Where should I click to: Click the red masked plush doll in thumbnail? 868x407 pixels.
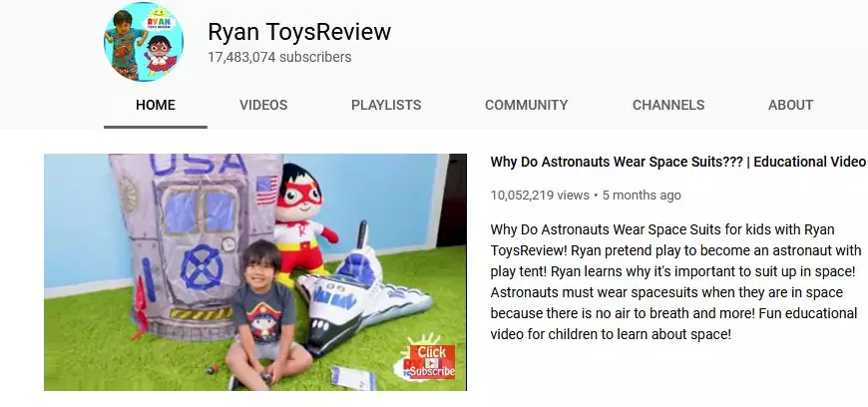[x=303, y=218]
